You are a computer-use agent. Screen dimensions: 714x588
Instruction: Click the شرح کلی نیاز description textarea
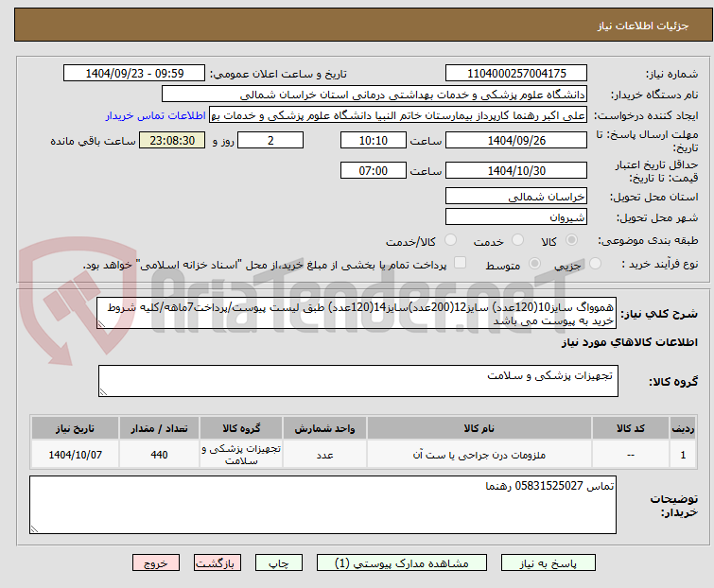pyautogui.click(x=357, y=314)
